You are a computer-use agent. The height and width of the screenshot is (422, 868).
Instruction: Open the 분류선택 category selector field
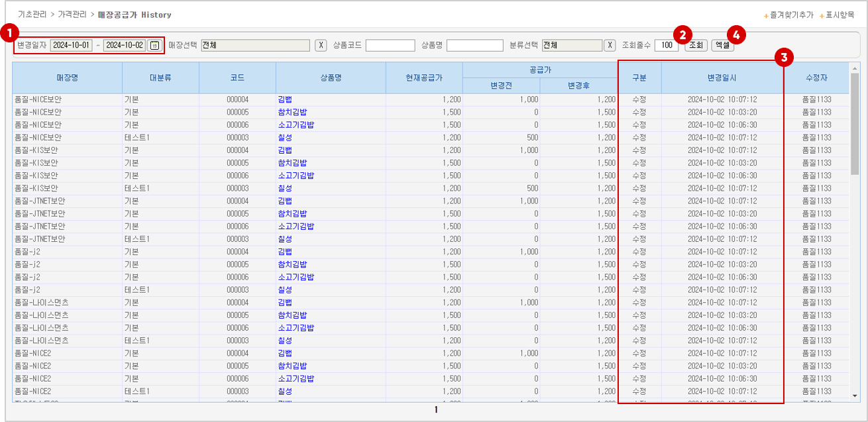(572, 45)
